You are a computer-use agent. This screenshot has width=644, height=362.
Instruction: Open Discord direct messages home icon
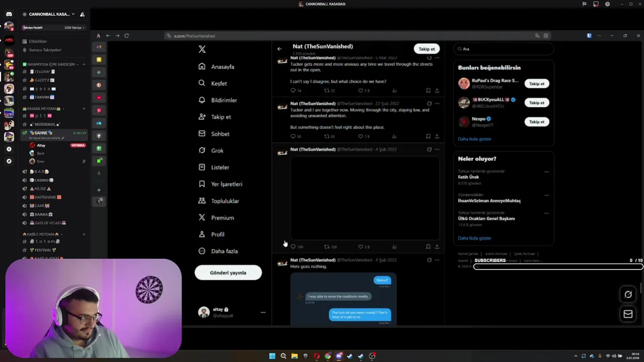(9, 14)
